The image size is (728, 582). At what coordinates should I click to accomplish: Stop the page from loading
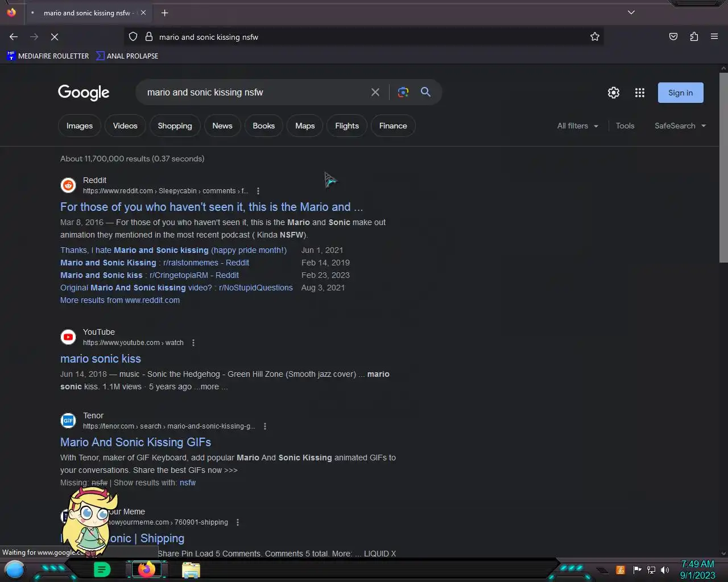click(x=55, y=36)
